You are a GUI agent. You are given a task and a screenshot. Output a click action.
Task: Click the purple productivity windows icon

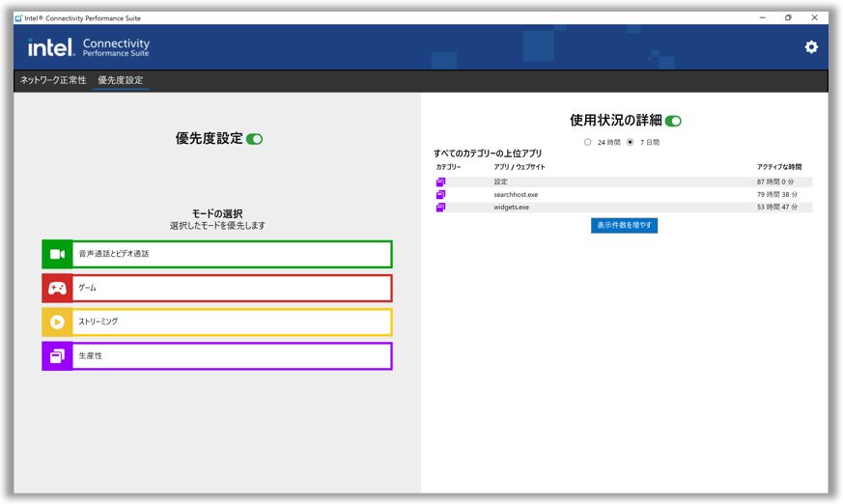[x=57, y=355]
